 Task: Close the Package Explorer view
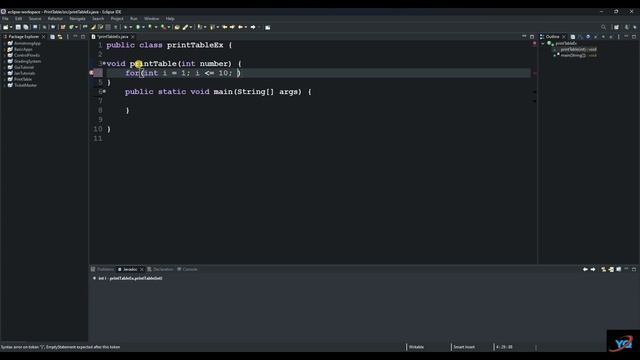44,37
